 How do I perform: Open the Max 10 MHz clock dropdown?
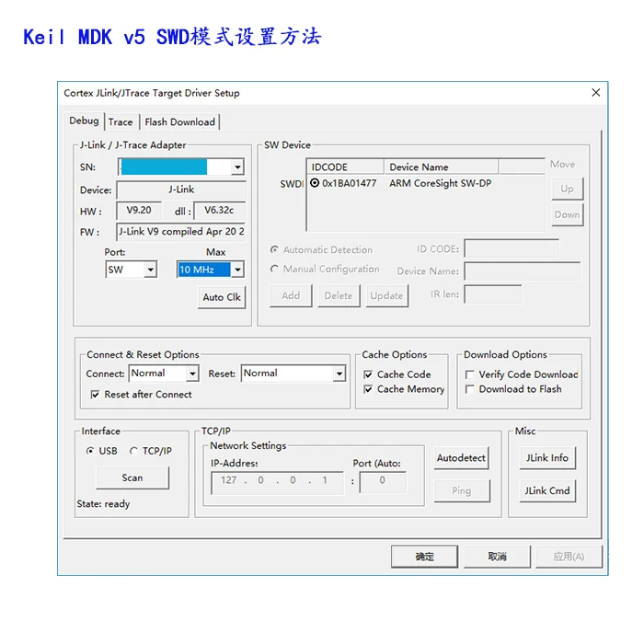(x=237, y=270)
